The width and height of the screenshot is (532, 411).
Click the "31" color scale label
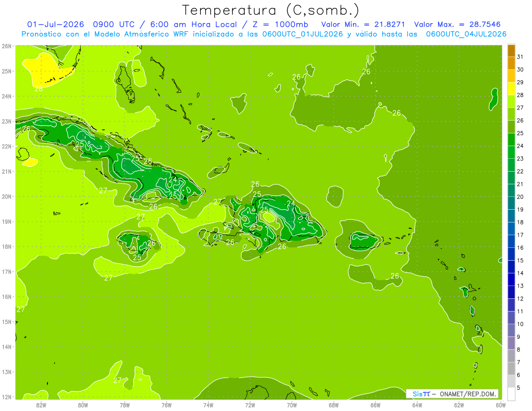(x=520, y=57)
